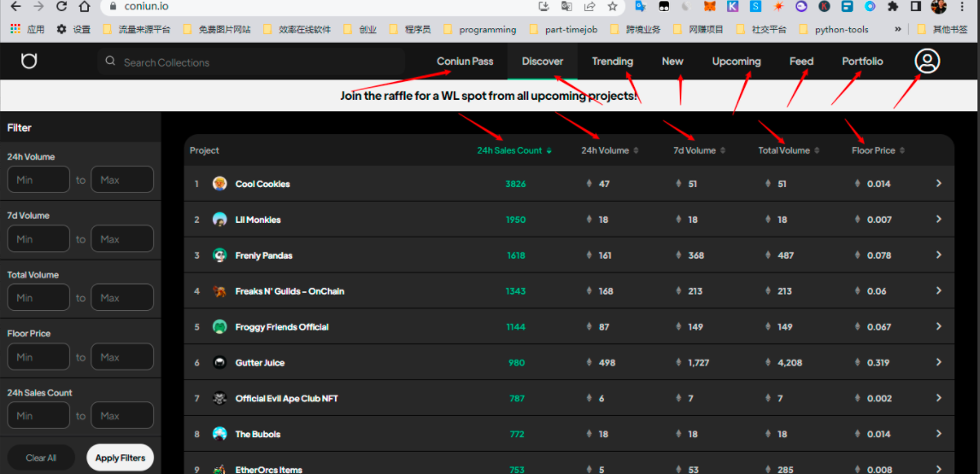Open the Upcoming tab

coord(736,61)
